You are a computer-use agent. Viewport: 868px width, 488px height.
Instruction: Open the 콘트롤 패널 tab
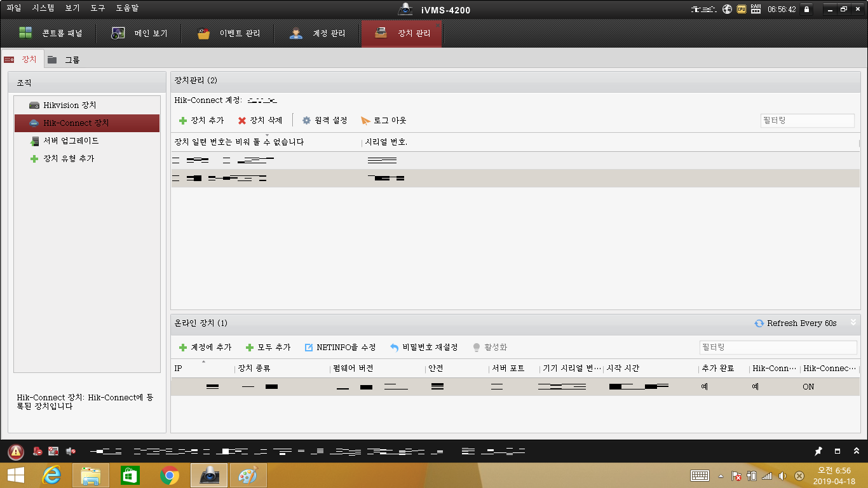point(50,34)
